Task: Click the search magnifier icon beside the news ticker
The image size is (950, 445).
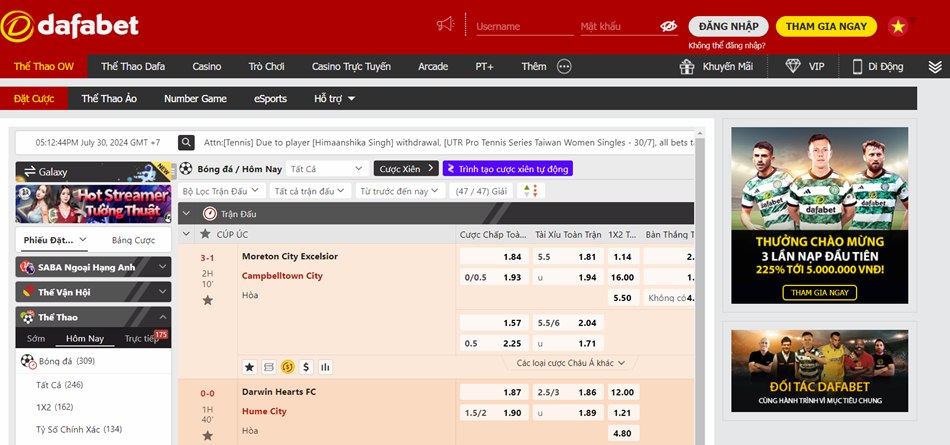Action: (186, 143)
